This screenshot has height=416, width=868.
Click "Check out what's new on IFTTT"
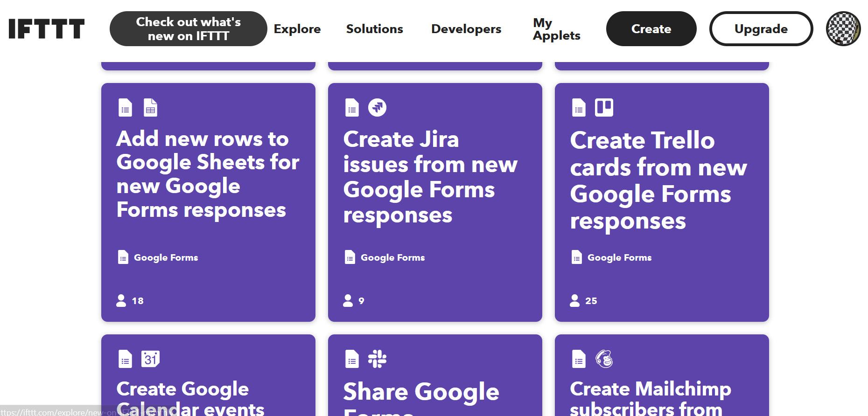188,29
